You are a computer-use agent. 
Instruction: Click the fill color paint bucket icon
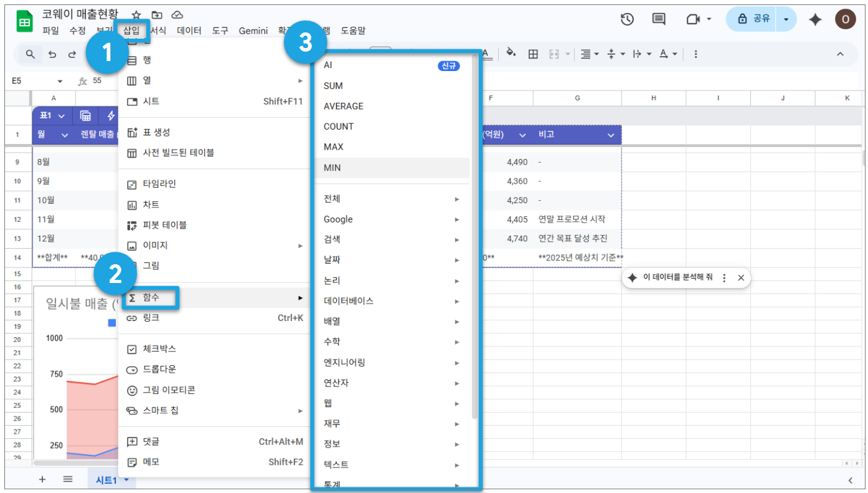511,54
